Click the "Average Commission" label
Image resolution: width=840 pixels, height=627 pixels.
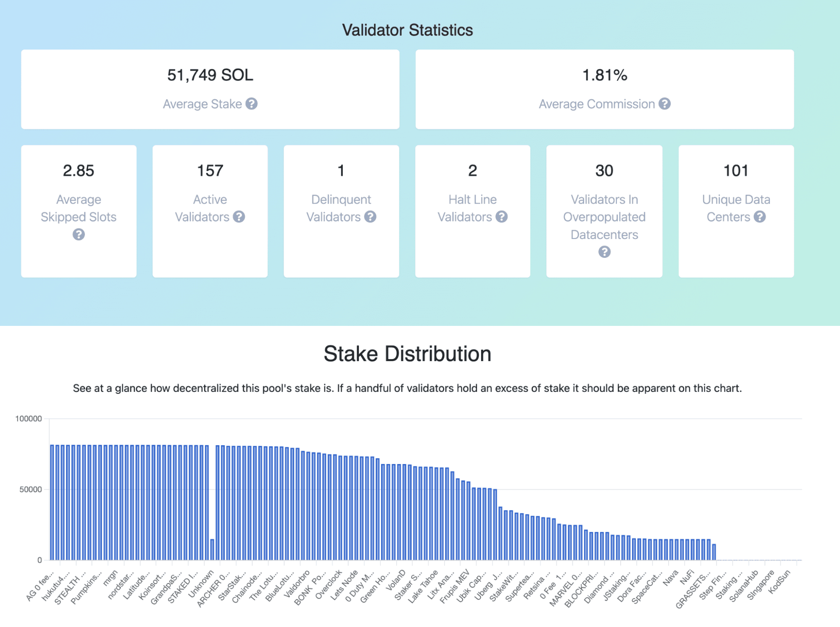click(x=597, y=104)
